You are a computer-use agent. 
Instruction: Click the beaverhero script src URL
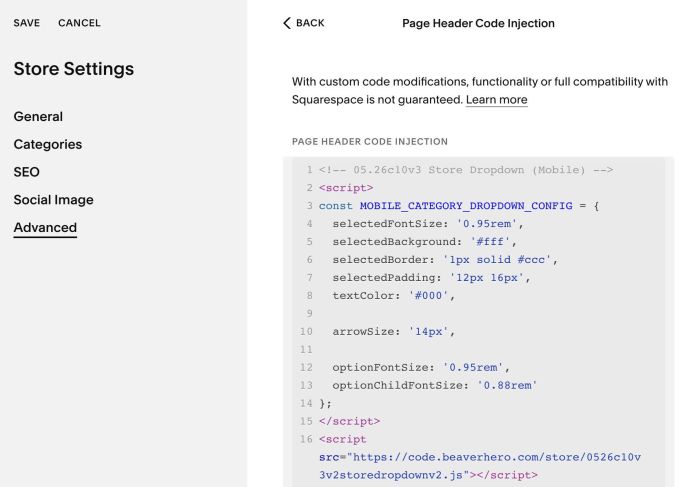480,466
